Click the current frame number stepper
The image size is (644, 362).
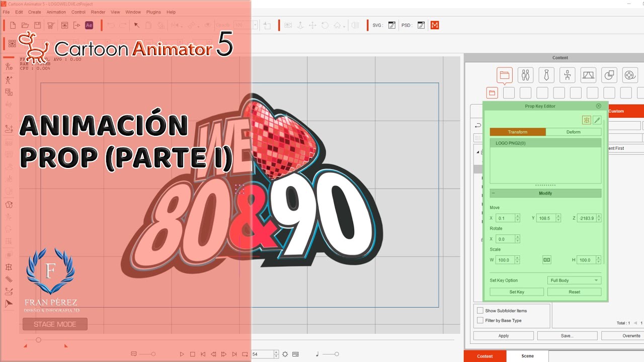tap(276, 354)
